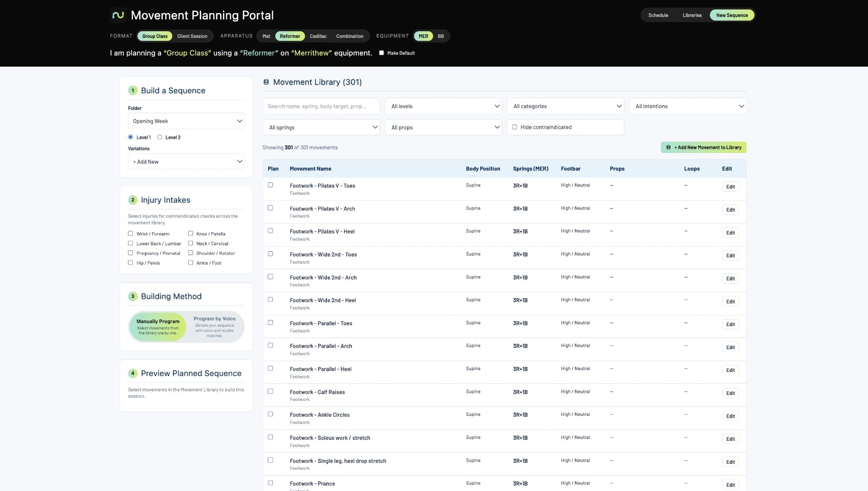Open the Libraries tab

coord(692,15)
